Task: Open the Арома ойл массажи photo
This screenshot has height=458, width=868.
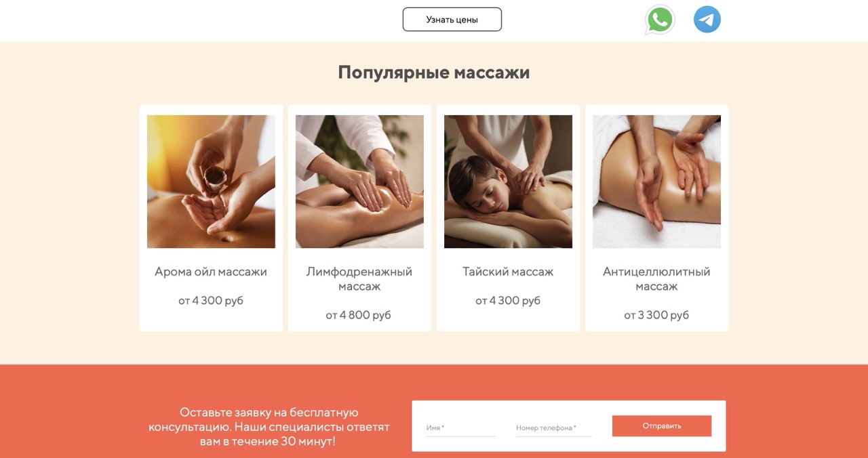Action: [211, 182]
